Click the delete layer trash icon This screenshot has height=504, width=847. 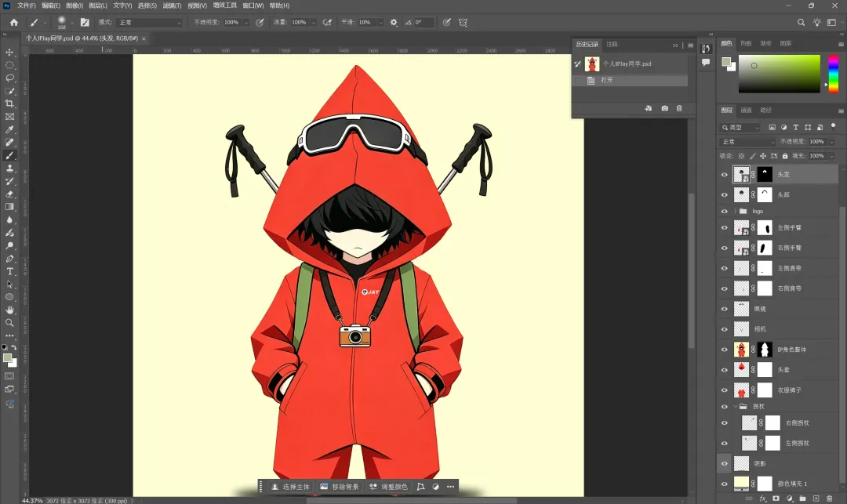click(x=829, y=499)
